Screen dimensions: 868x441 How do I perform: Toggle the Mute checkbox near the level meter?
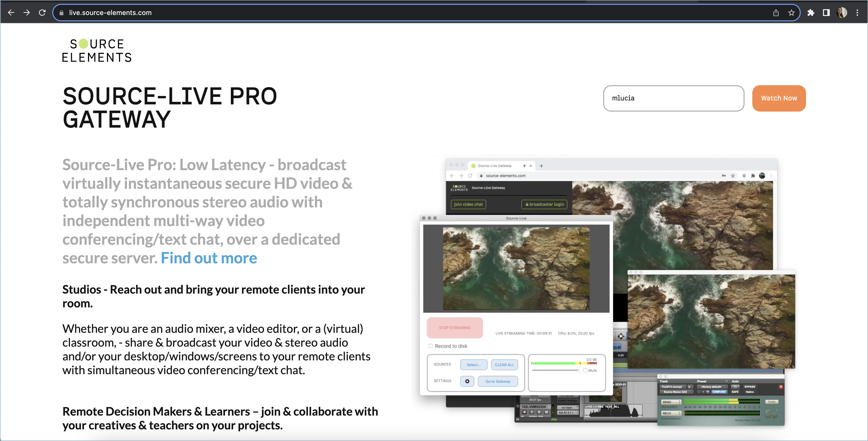point(585,370)
